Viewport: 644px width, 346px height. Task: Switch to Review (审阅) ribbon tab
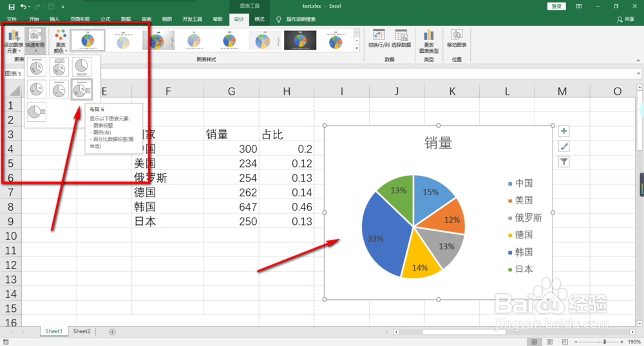(147, 19)
